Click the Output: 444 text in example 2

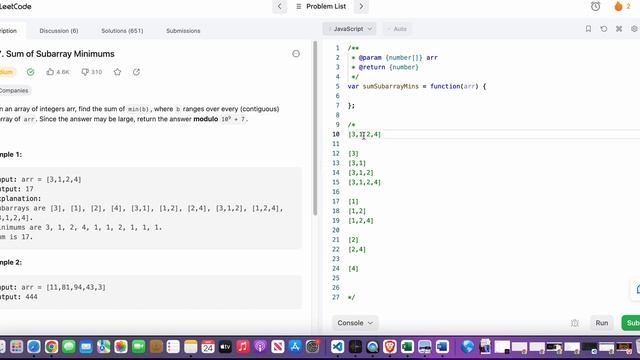(19, 297)
